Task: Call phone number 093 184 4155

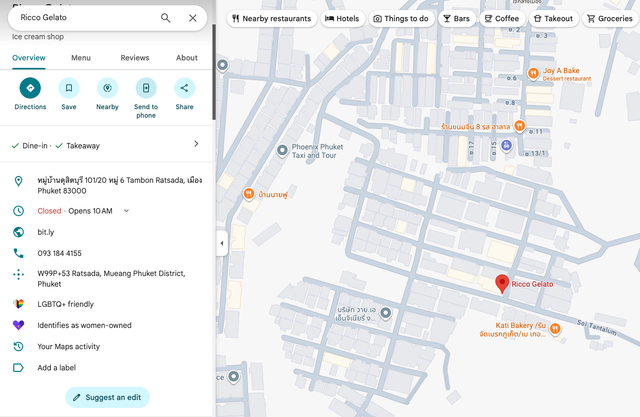Action: click(60, 253)
